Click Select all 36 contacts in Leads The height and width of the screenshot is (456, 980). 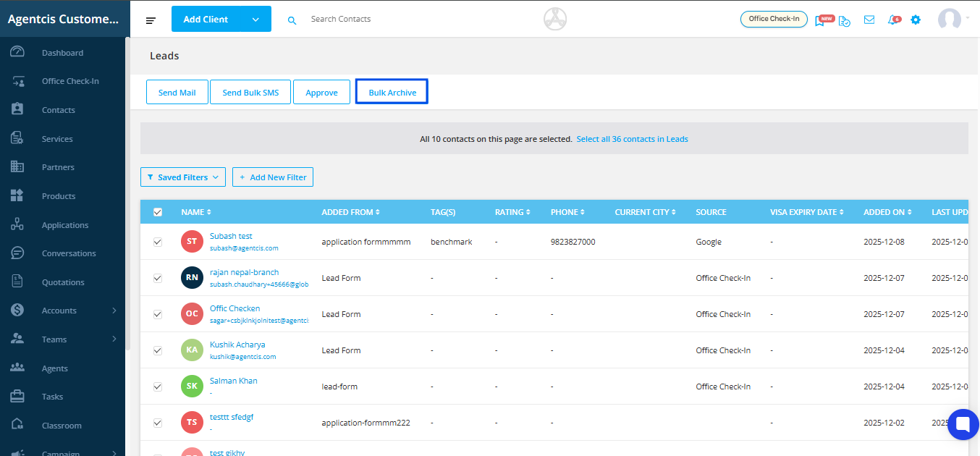click(632, 139)
